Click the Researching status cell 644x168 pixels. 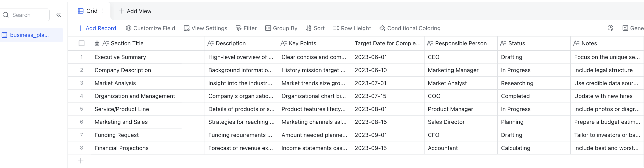534,83
